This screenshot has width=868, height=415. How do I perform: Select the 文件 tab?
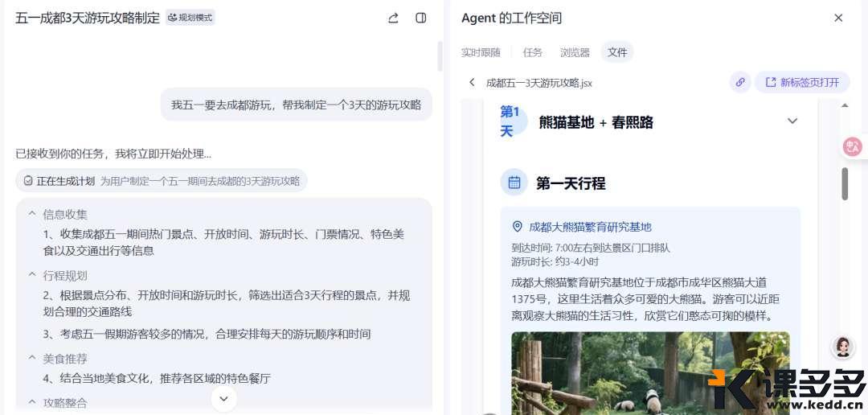(x=617, y=52)
